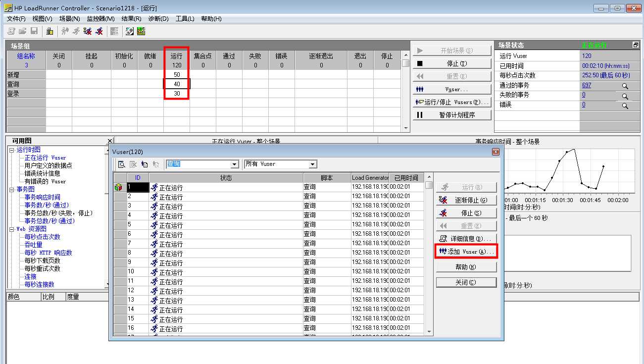Open the 帮助(H) menu in menu bar
This screenshot has width=644, height=364.
click(x=211, y=19)
